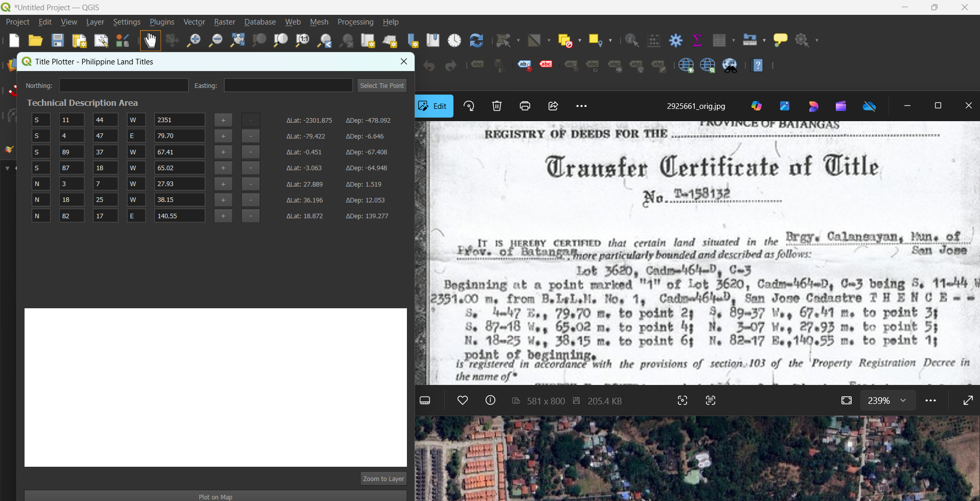Toggle fit-to-window for the photo

pos(847,401)
